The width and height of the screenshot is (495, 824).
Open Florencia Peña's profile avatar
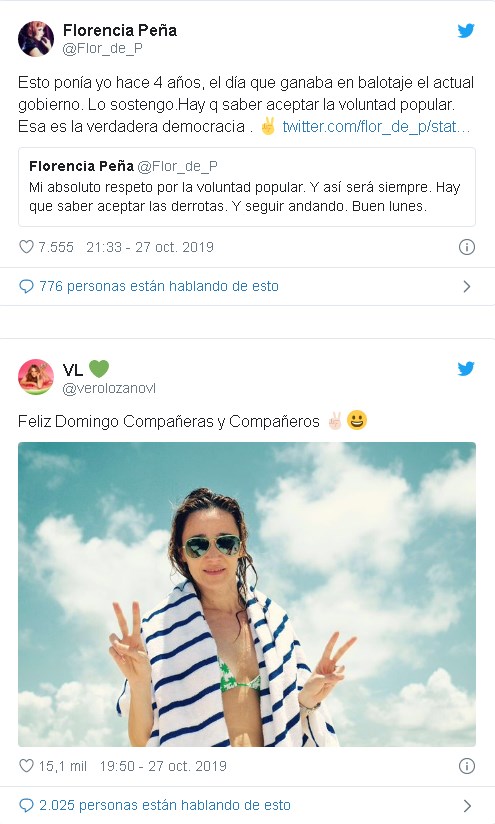pyautogui.click(x=36, y=39)
